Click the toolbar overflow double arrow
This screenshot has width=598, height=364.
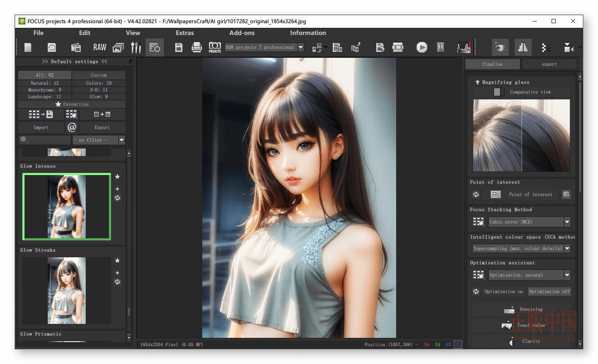580,47
